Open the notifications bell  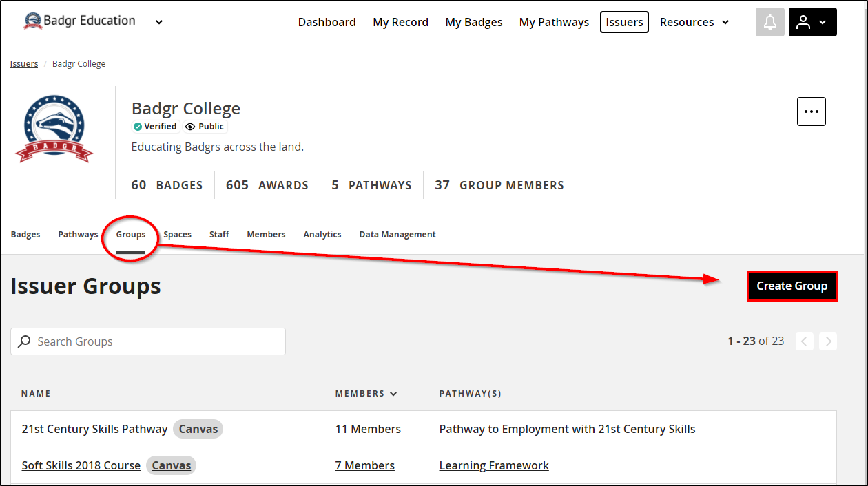(x=769, y=22)
